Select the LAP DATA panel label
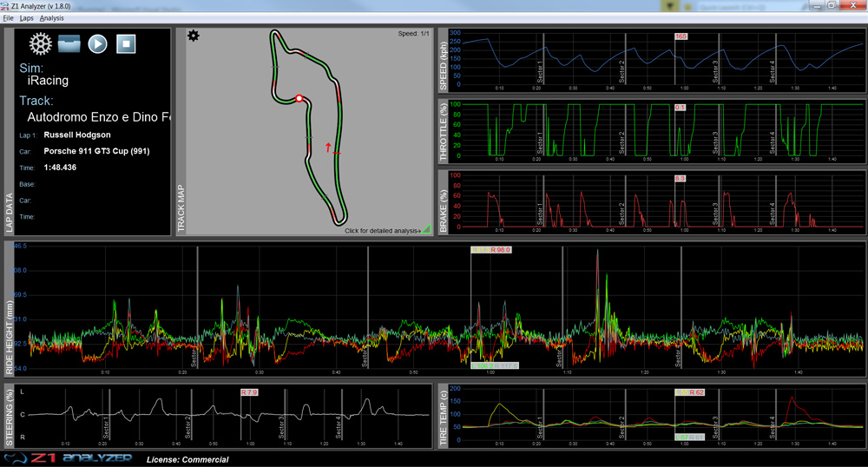The width and height of the screenshot is (868, 467). pyautogui.click(x=9, y=213)
